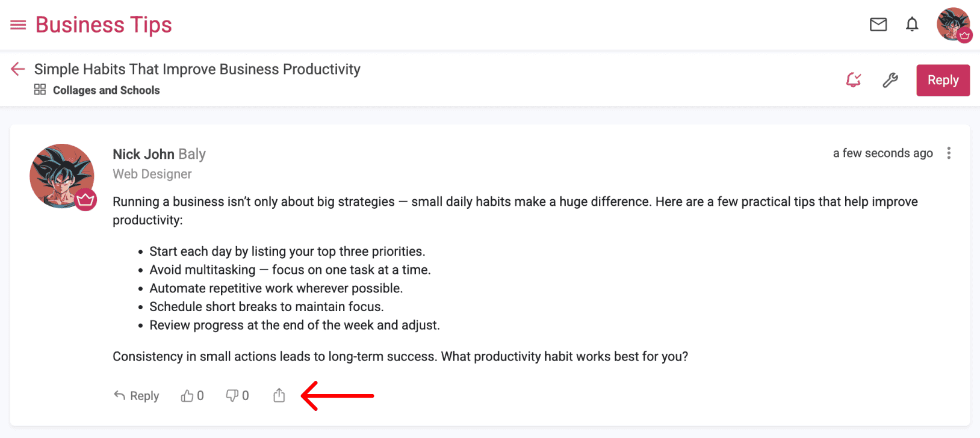Click Reply link below the post
Image resolution: width=980 pixels, height=438 pixels.
(137, 395)
